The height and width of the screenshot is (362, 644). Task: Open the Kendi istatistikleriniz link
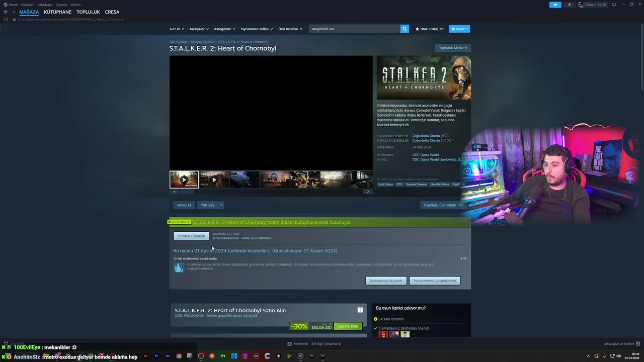tap(225, 238)
